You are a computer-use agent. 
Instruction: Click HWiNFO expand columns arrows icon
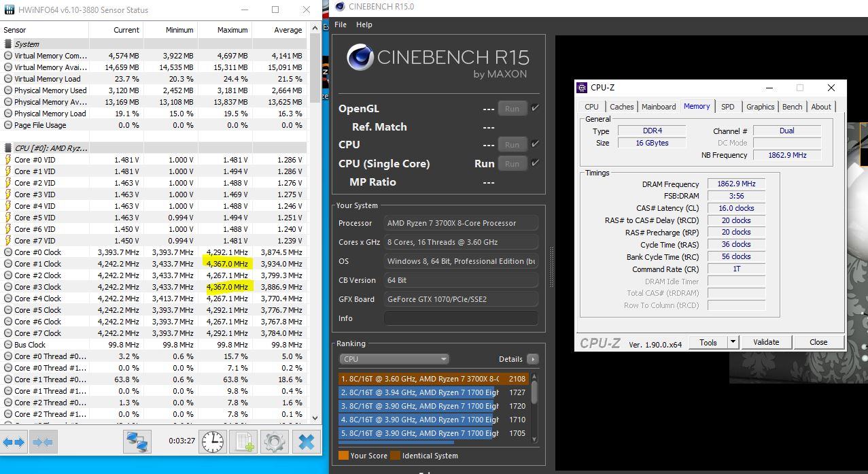[x=14, y=442]
